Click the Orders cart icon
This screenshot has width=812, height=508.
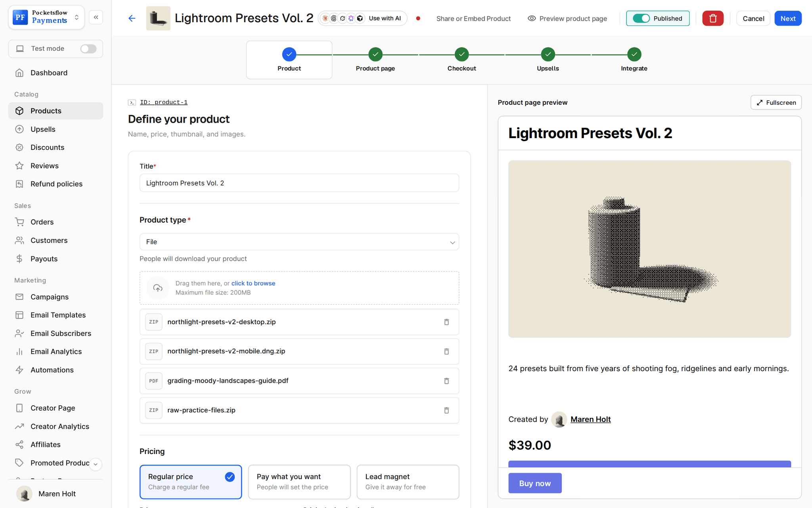(x=19, y=222)
